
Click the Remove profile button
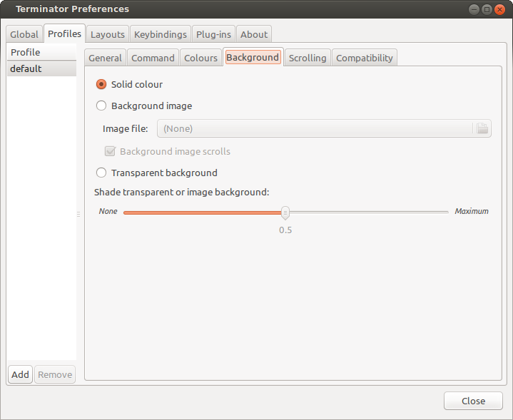[x=55, y=374]
